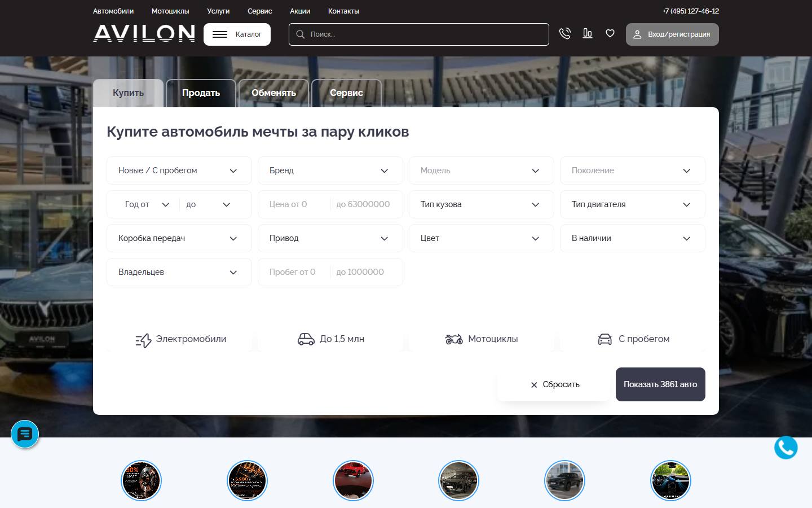Expand the Новые / С пробегом dropdown
This screenshot has width=812, height=508.
tap(179, 170)
